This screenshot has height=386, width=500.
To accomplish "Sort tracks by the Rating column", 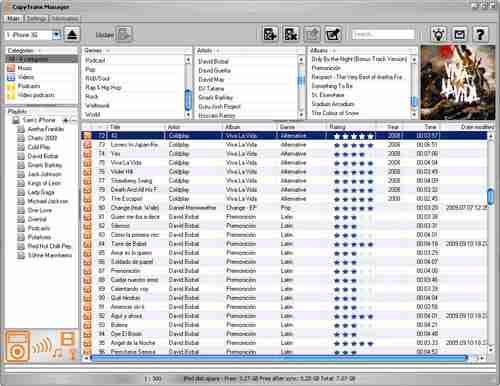I will click(351, 127).
